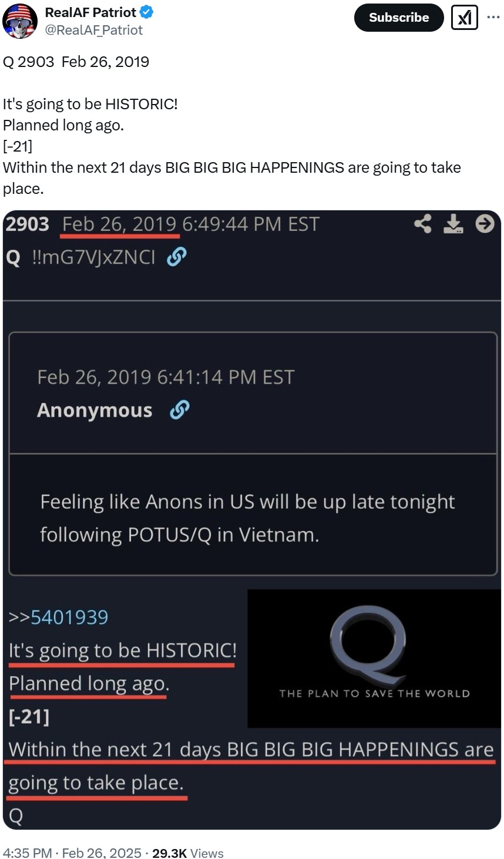
Task: Click the Q tripcode !!mG7VJxZNCI
Action: click(x=94, y=257)
